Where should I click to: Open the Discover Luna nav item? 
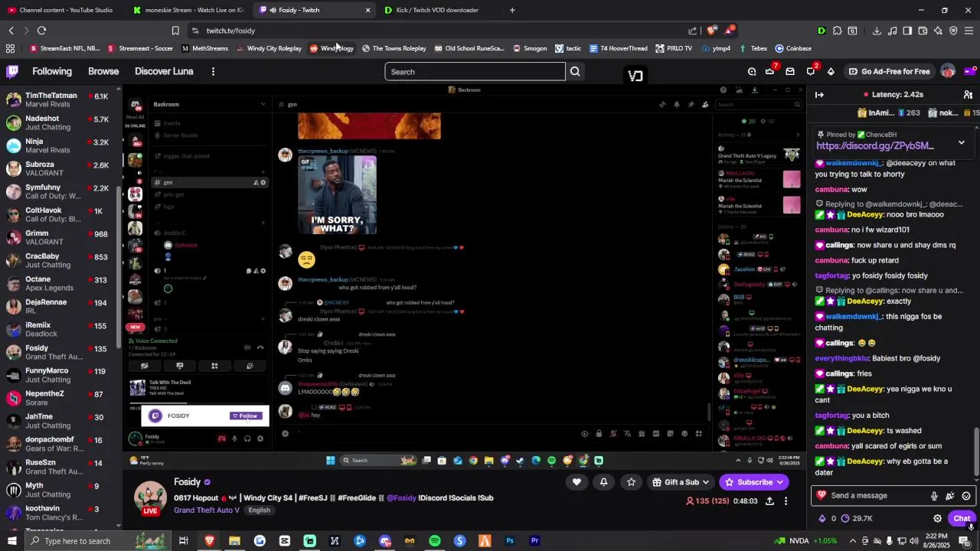[164, 71]
